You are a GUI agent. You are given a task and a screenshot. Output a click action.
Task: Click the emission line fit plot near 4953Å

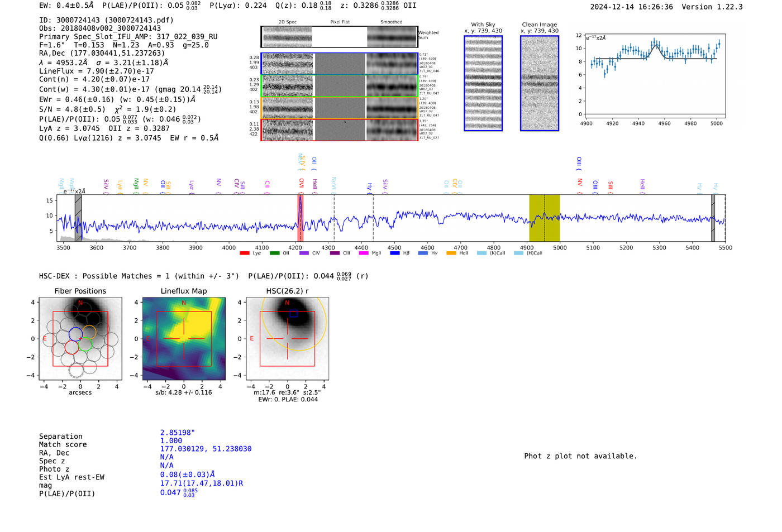(x=656, y=75)
